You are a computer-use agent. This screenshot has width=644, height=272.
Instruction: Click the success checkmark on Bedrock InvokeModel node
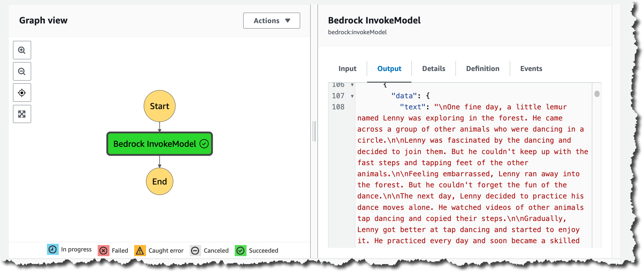click(204, 144)
